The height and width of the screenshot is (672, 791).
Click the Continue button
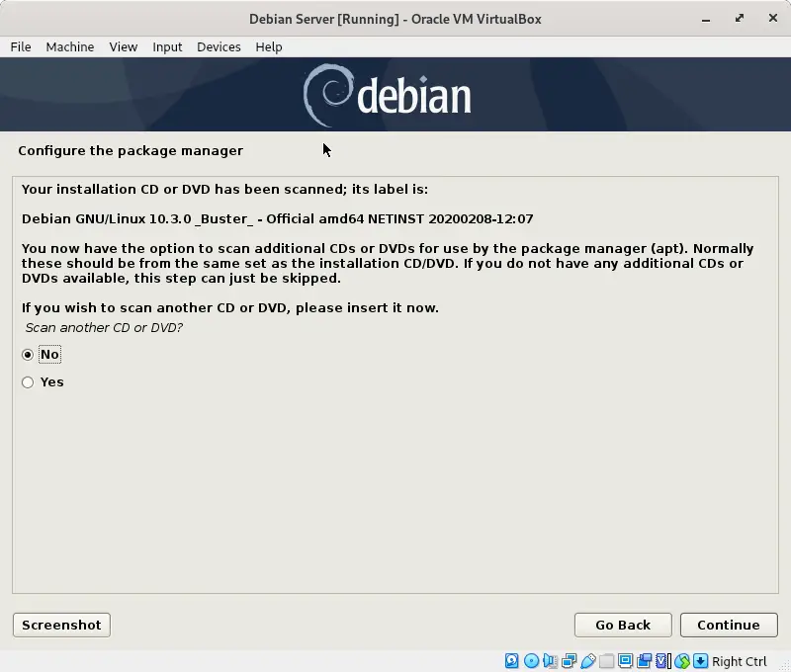pos(729,626)
